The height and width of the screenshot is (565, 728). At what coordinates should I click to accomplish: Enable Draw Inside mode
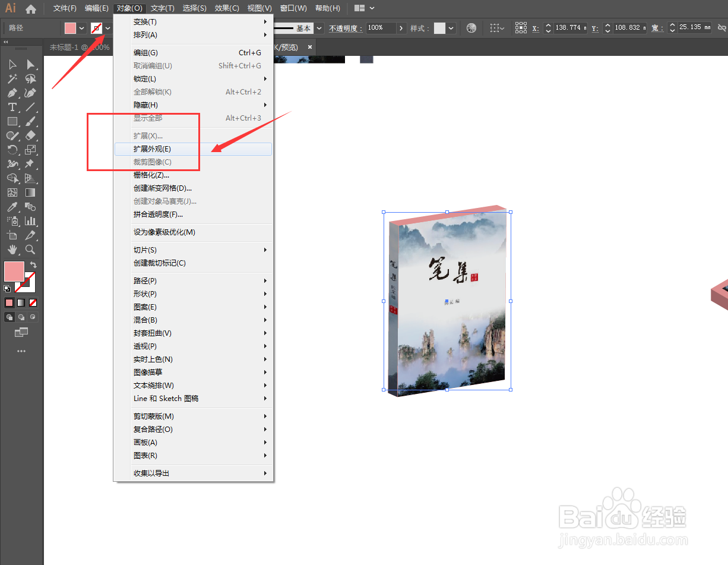click(33, 317)
